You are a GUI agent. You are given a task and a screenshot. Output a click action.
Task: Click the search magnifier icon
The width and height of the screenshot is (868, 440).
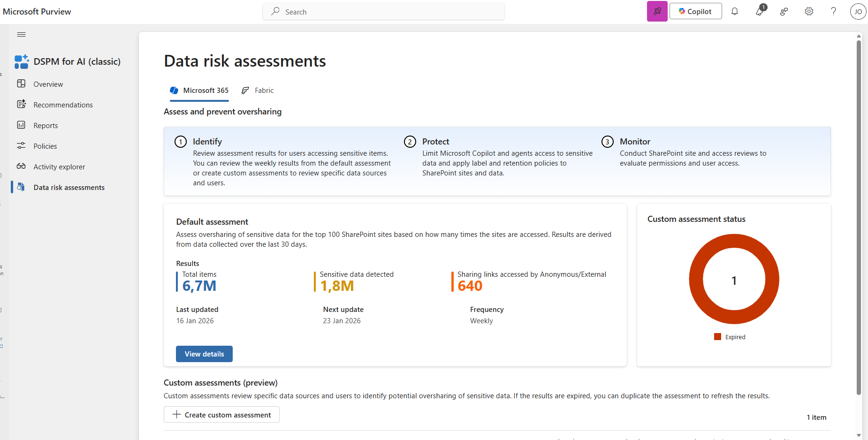click(x=275, y=11)
